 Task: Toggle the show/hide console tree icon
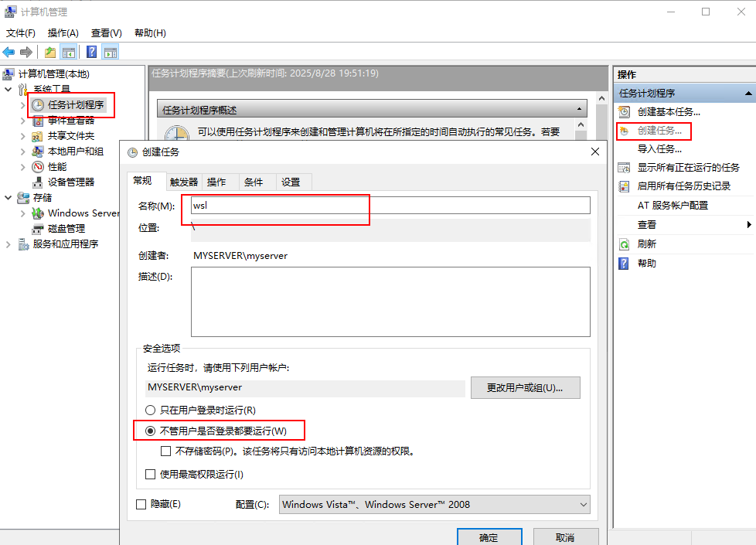69,52
